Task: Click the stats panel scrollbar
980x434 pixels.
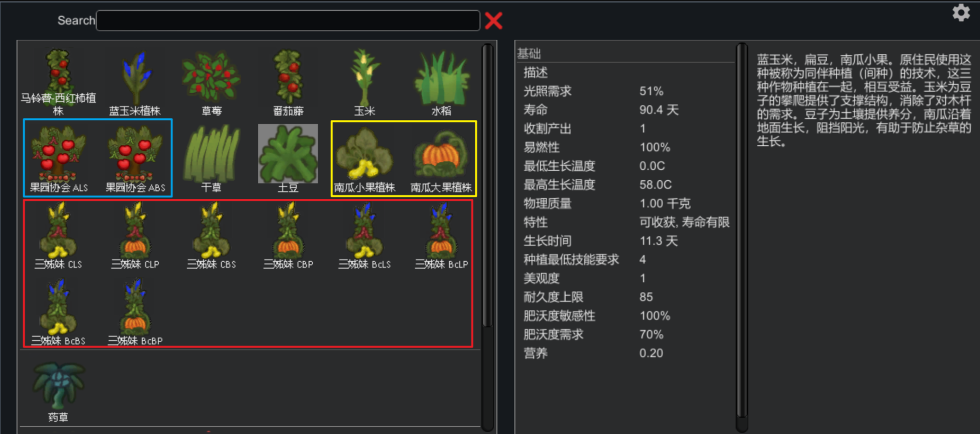Action: pos(741,231)
